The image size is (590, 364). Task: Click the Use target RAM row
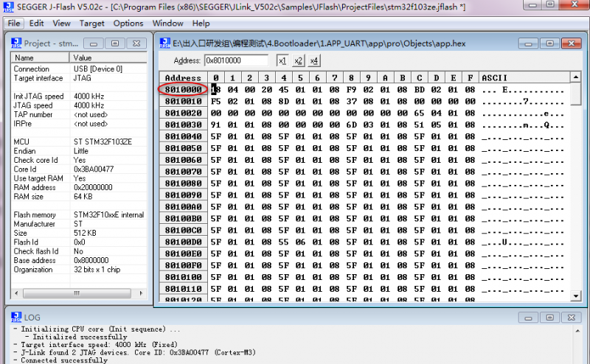(79, 178)
